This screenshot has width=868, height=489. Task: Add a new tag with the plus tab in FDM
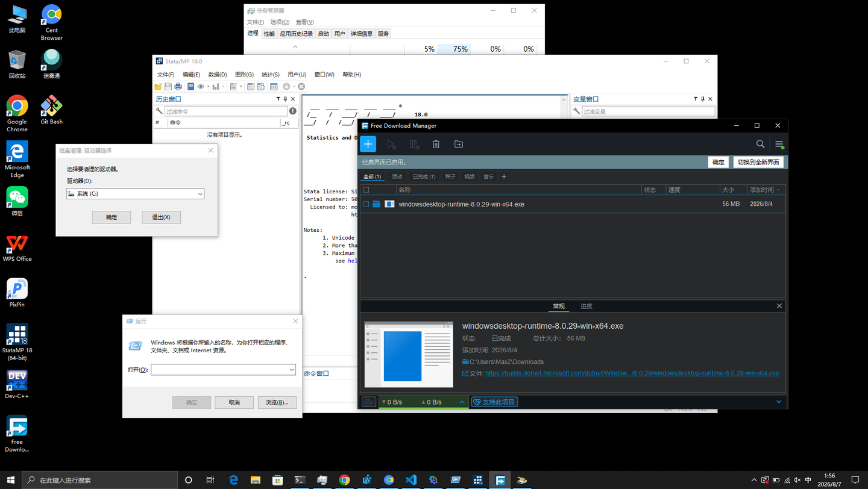(504, 176)
